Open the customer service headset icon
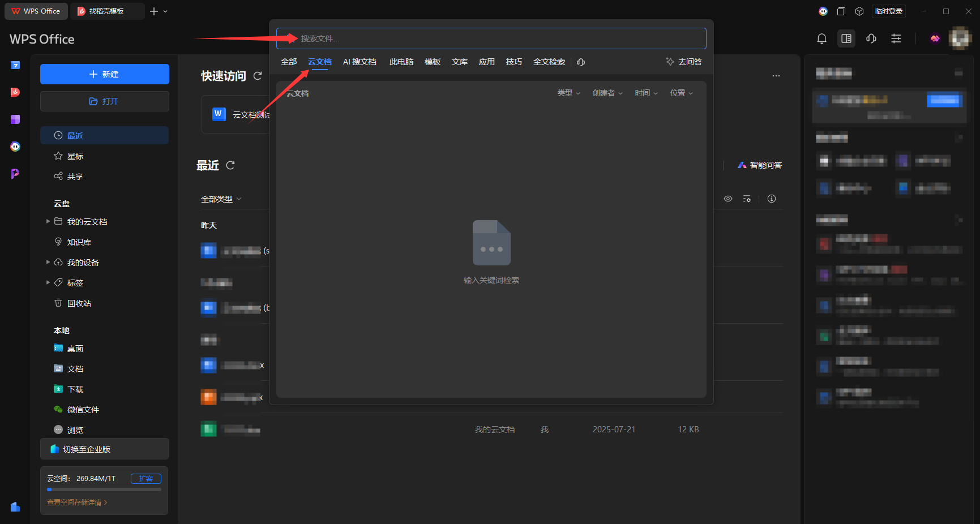 (x=871, y=38)
